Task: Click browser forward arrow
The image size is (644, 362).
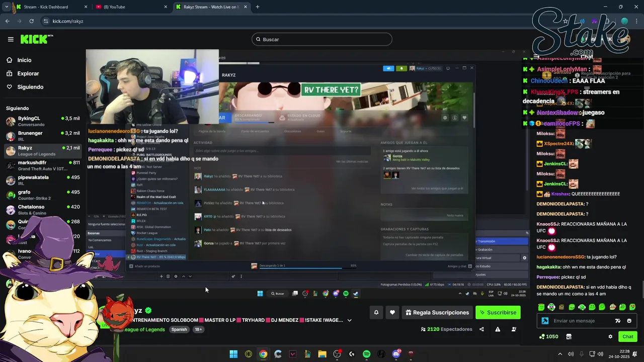Action: [x=19, y=21]
